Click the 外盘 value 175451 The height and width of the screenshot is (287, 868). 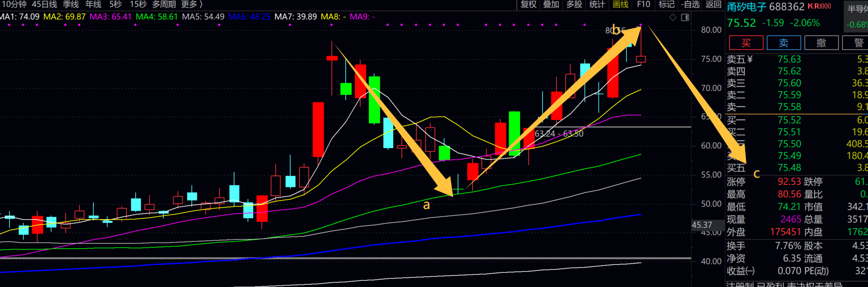(x=786, y=232)
